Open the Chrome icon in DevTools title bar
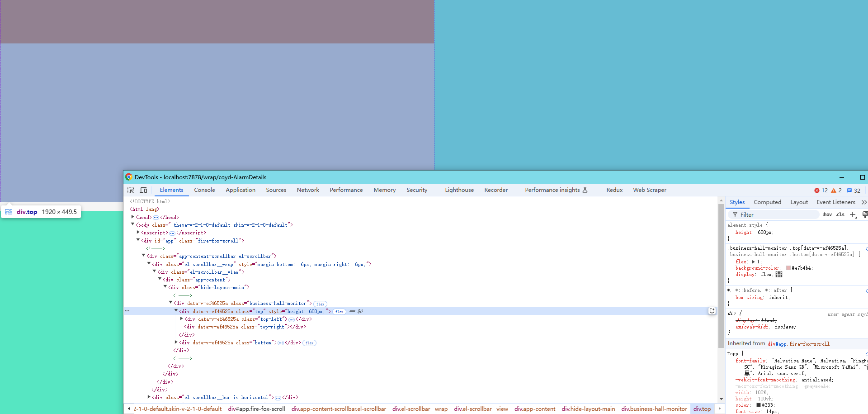This screenshot has width=868, height=414. [x=129, y=177]
